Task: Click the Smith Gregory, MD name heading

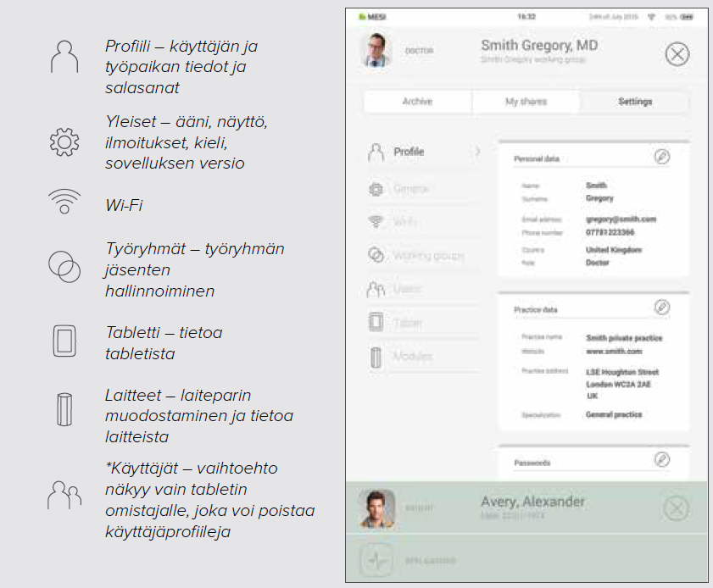Action: 539,46
